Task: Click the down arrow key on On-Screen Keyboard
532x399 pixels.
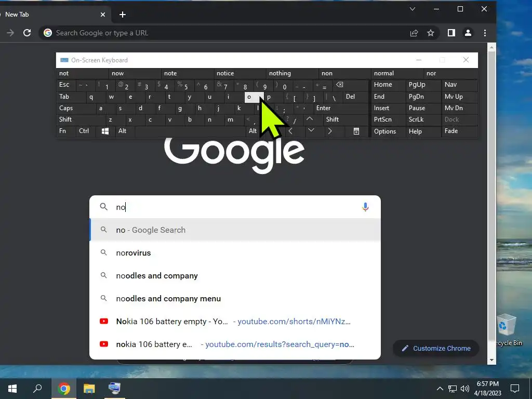Action: tap(311, 130)
